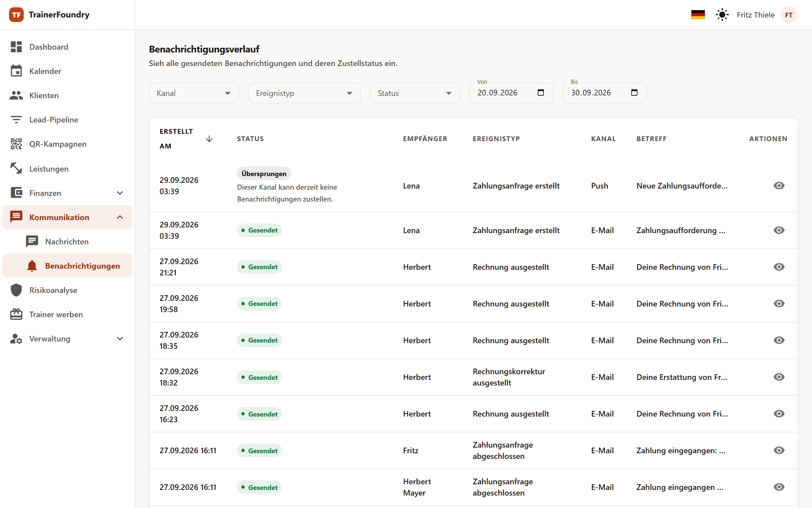Click the Klienten people icon
812x508 pixels.
pyautogui.click(x=16, y=95)
